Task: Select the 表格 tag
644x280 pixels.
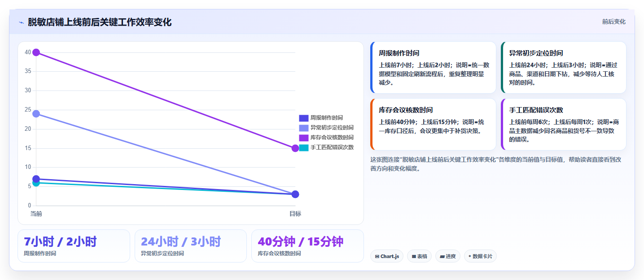Action: point(420,256)
